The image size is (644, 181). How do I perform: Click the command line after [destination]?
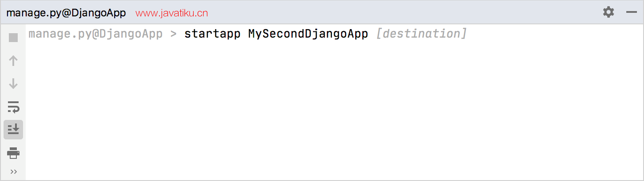[x=554, y=34]
